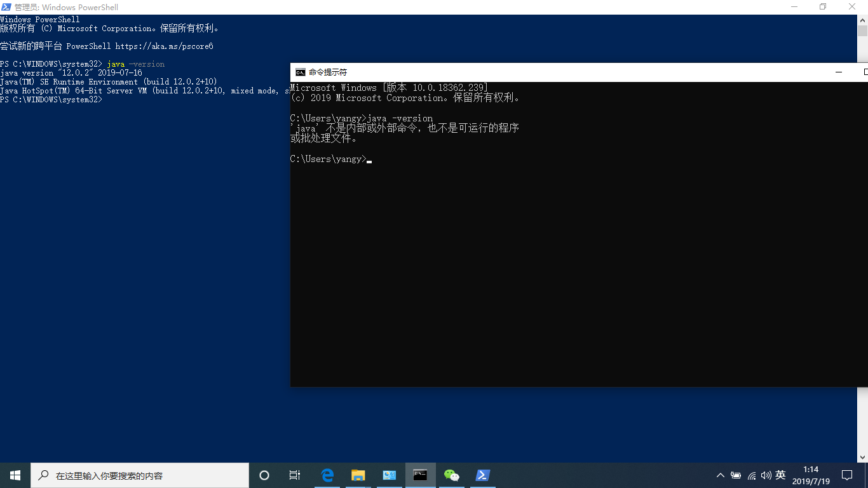This screenshot has height=488, width=868.
Task: Open the clock showing 1:14
Action: pyautogui.click(x=811, y=475)
